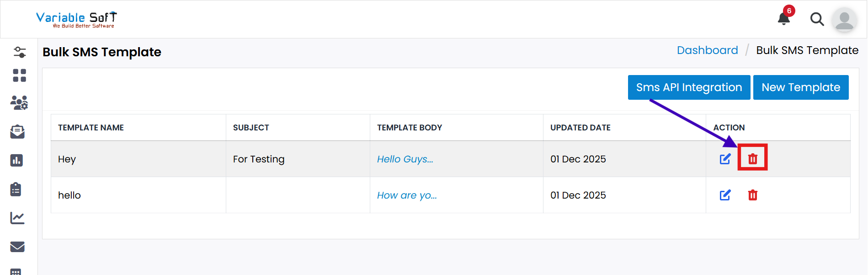Click the open envelope icon in sidebar

17,132
